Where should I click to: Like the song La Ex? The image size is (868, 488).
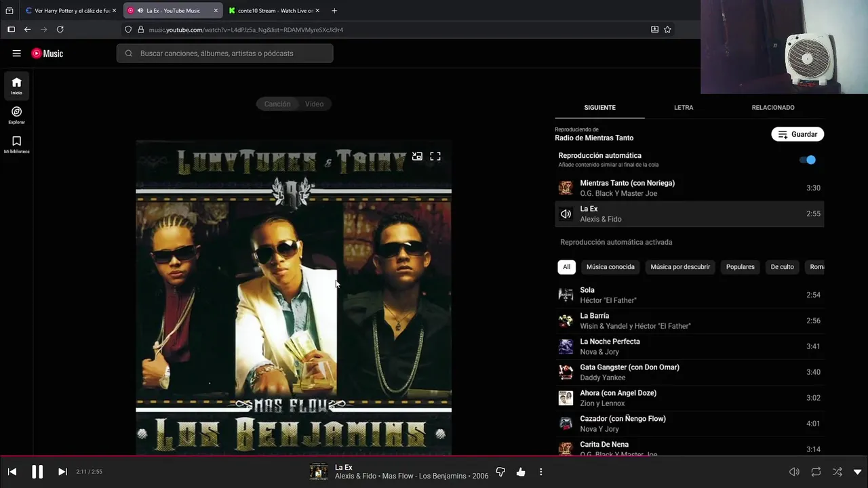click(521, 472)
